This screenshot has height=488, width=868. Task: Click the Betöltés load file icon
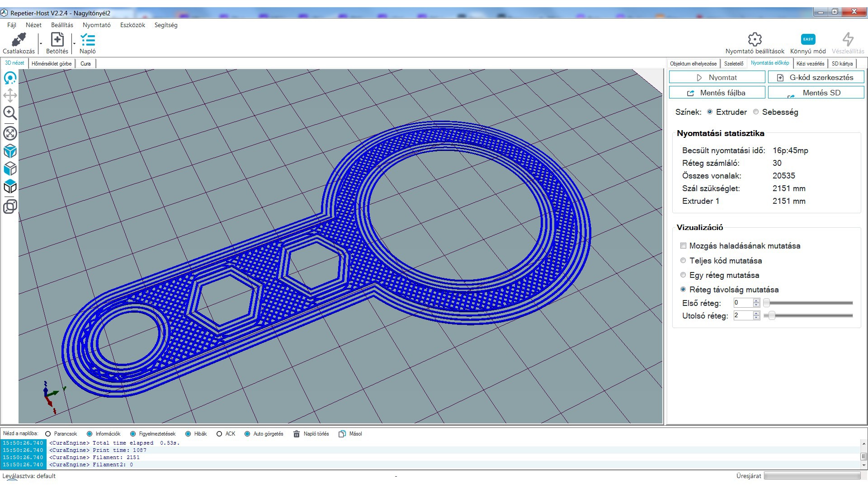tap(57, 40)
